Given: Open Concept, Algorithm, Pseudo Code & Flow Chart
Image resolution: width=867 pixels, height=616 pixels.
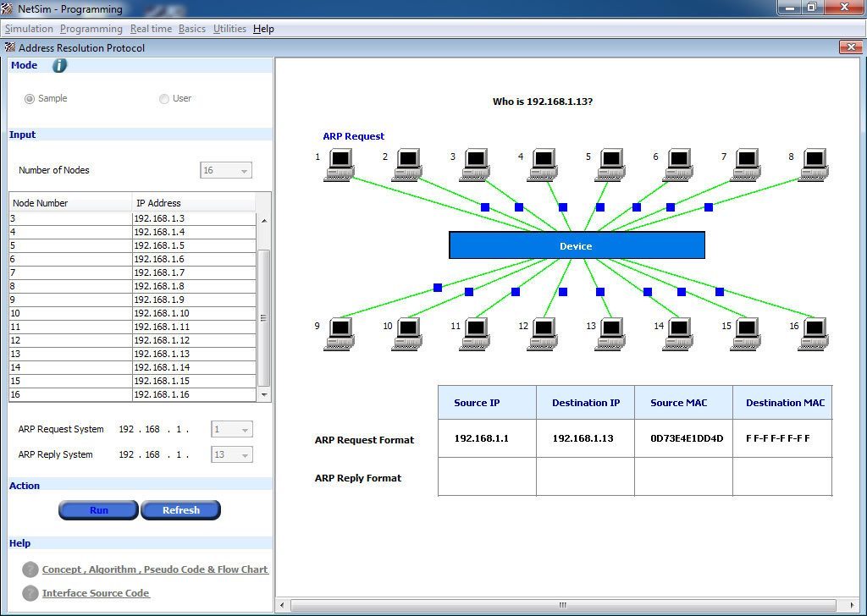Looking at the screenshot, I should pyautogui.click(x=154, y=569).
